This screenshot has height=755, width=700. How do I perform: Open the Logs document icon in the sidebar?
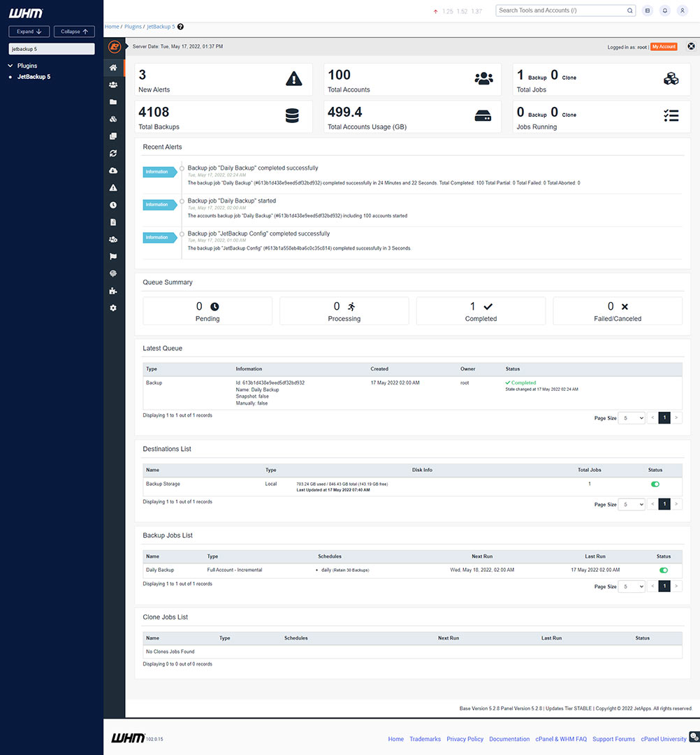coord(113,222)
